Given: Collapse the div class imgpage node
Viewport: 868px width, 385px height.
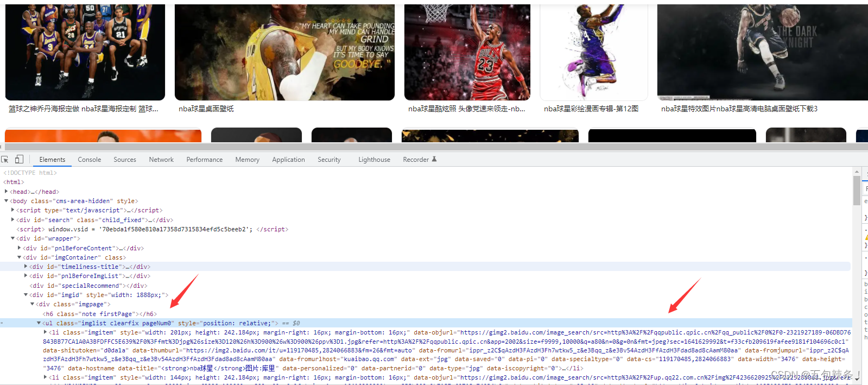Looking at the screenshot, I should 32,304.
